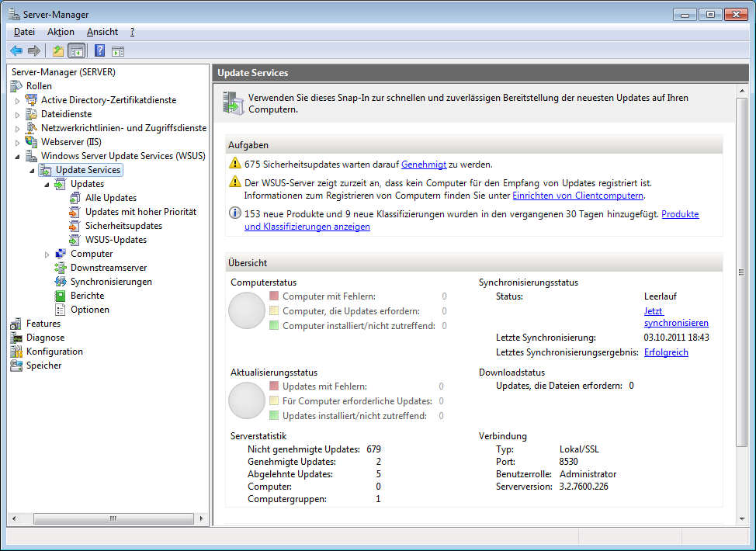Screen dimensions: 756x551
Task: Toggle the show/hide console tree icon
Action: (77, 50)
